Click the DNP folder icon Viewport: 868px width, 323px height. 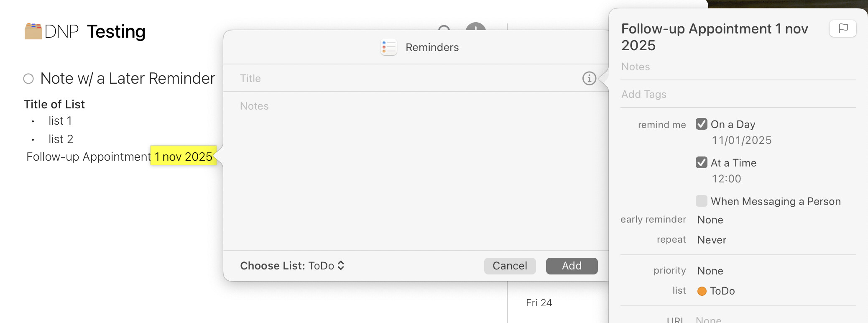pos(33,31)
